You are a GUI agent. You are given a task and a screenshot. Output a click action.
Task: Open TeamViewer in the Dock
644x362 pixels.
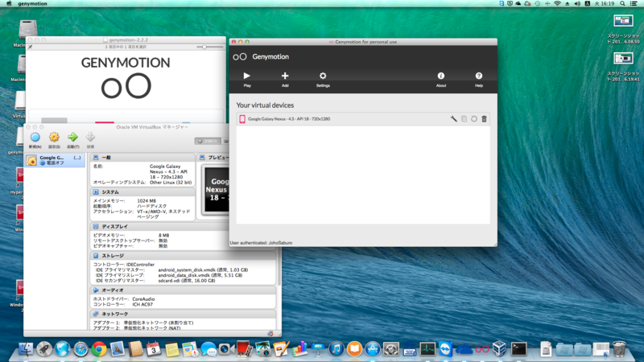tap(445, 349)
